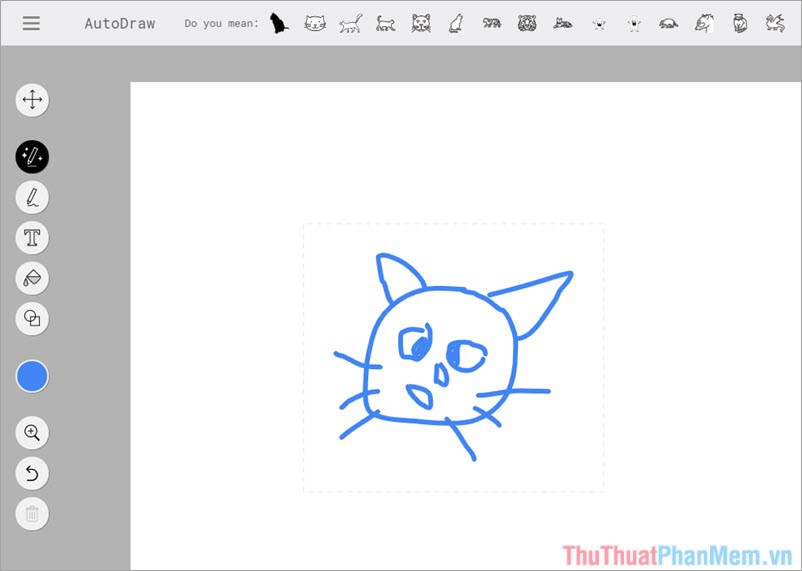The width and height of the screenshot is (802, 571).
Task: Select the last suggestion in the bar
Action: (x=775, y=23)
